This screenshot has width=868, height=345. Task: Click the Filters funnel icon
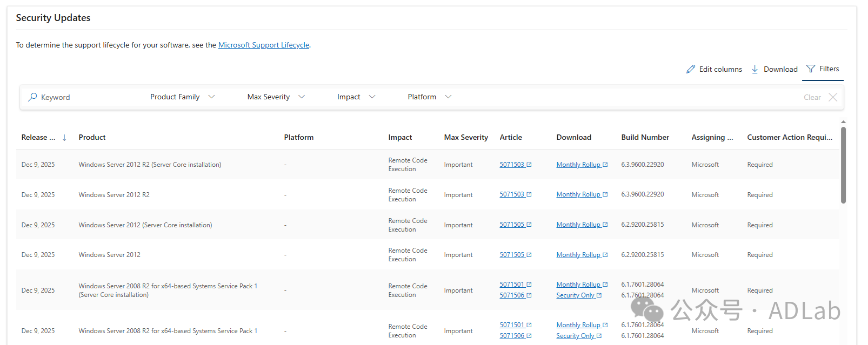click(811, 69)
